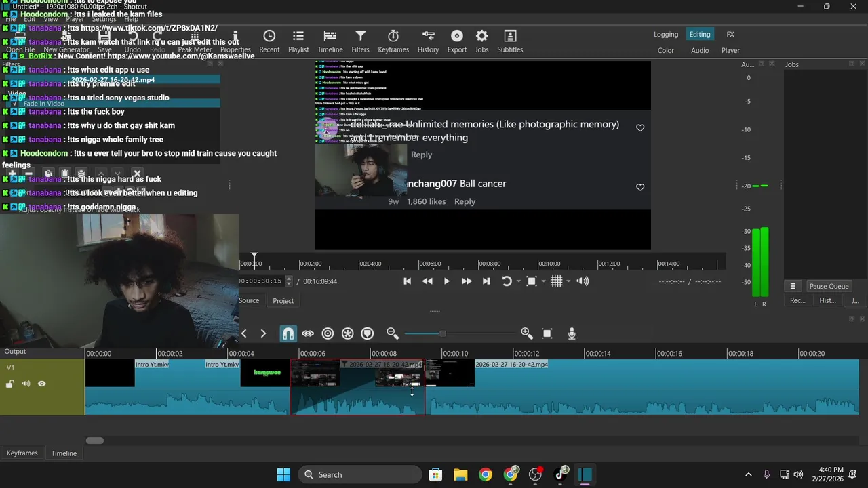Switch to the Logging layout

click(666, 35)
